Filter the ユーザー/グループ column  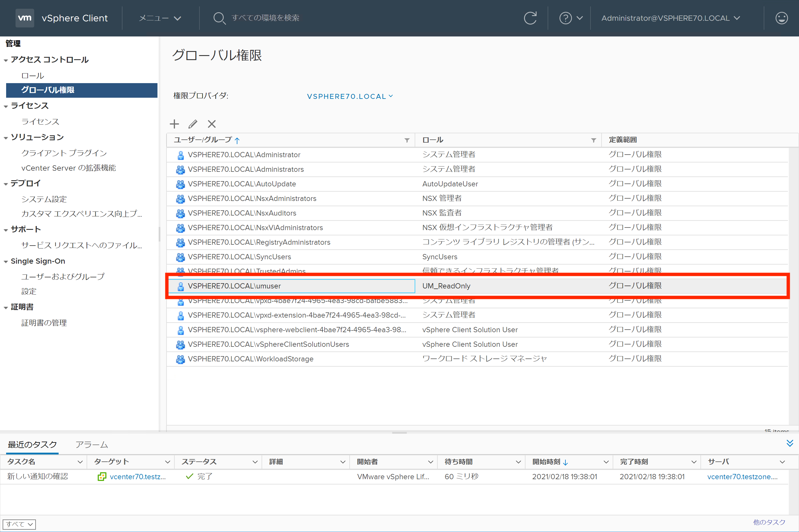pyautogui.click(x=407, y=140)
